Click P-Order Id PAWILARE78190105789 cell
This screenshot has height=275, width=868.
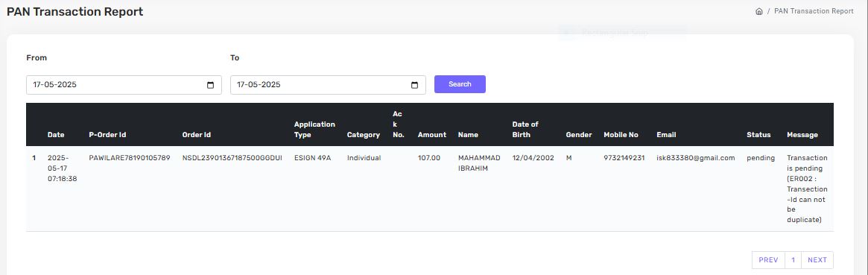[130, 158]
